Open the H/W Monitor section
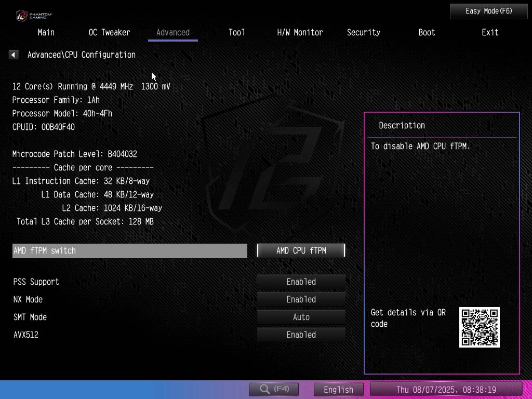Image resolution: width=532 pixels, height=399 pixels. 300,32
